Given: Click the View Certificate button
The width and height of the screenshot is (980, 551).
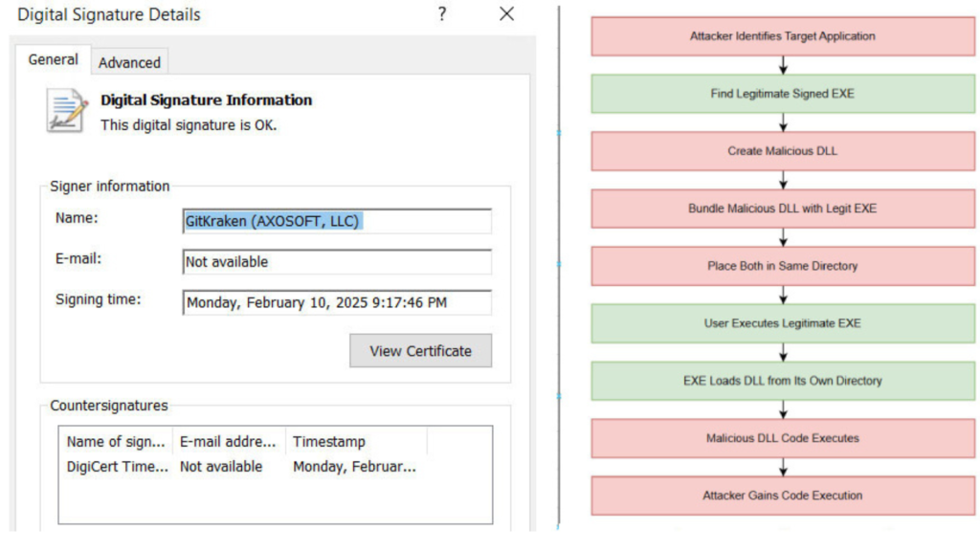Looking at the screenshot, I should (420, 351).
